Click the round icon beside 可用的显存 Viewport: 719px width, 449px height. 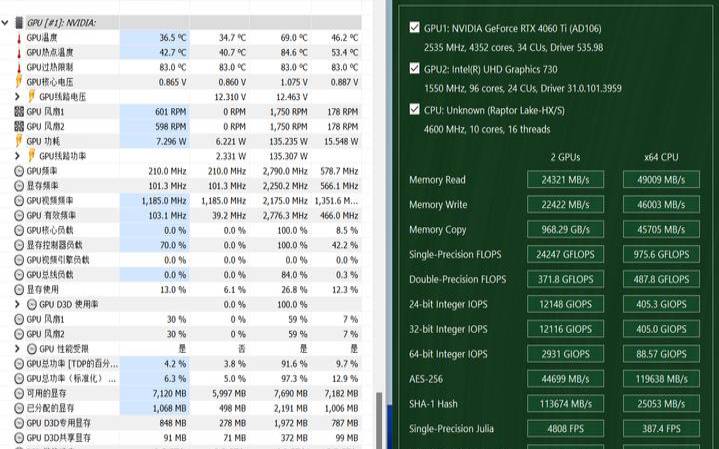click(19, 394)
